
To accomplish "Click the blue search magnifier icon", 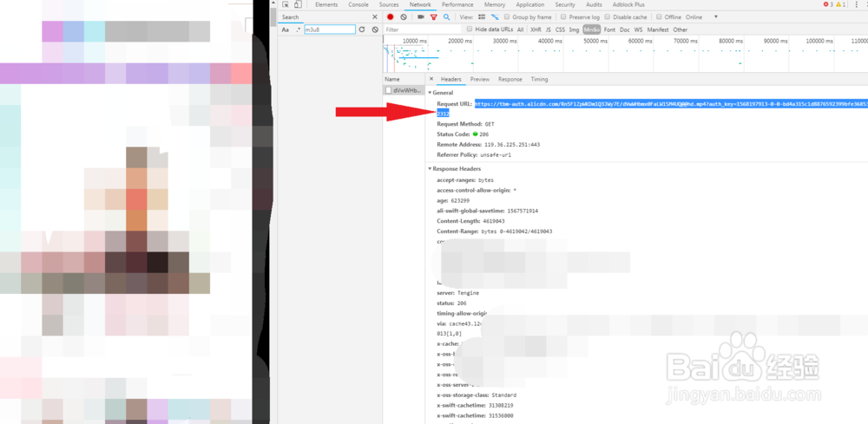I will point(446,17).
